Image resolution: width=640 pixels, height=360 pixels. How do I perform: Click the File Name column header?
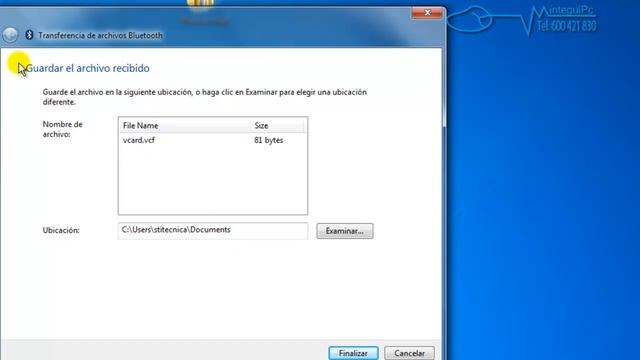click(x=185, y=126)
